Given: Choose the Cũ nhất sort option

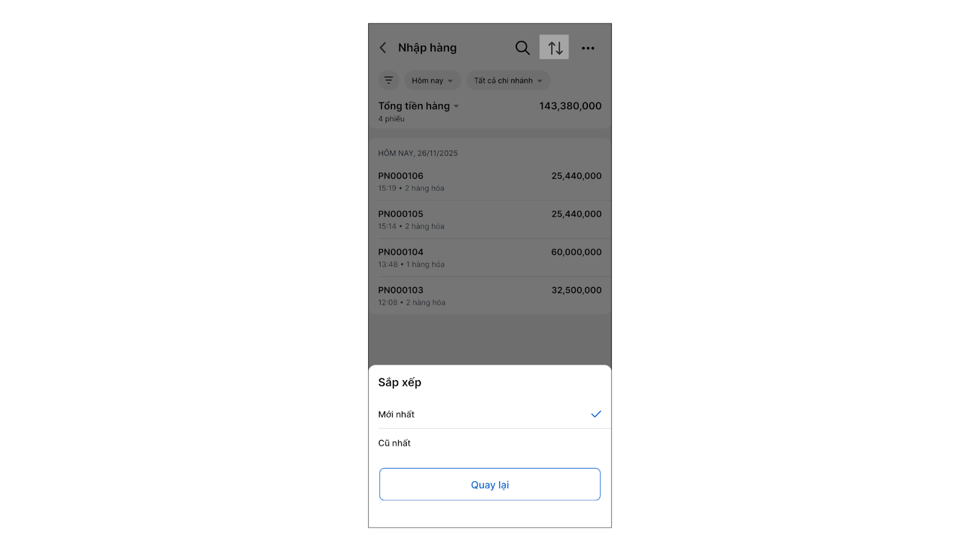Looking at the screenshot, I should (395, 443).
